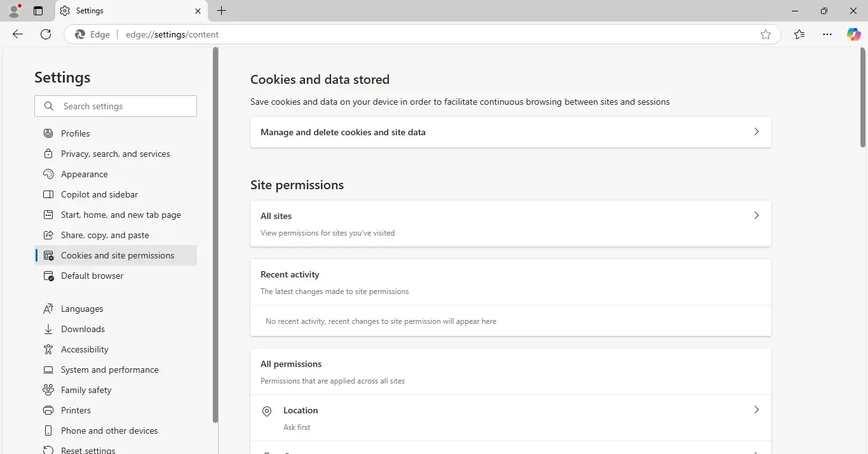The image size is (868, 454).
Task: Open the Search settings field
Action: click(x=115, y=106)
